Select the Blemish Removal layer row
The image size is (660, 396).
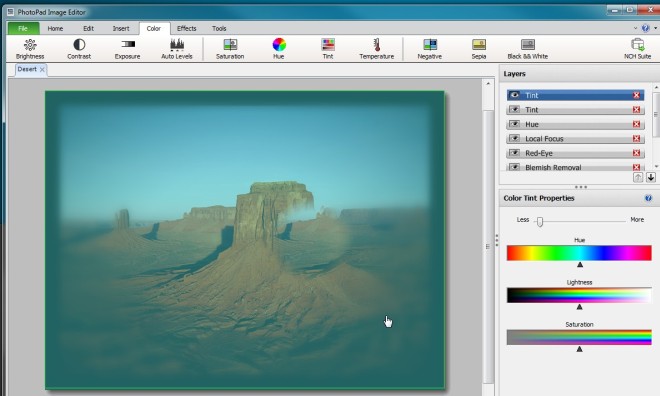click(575, 167)
